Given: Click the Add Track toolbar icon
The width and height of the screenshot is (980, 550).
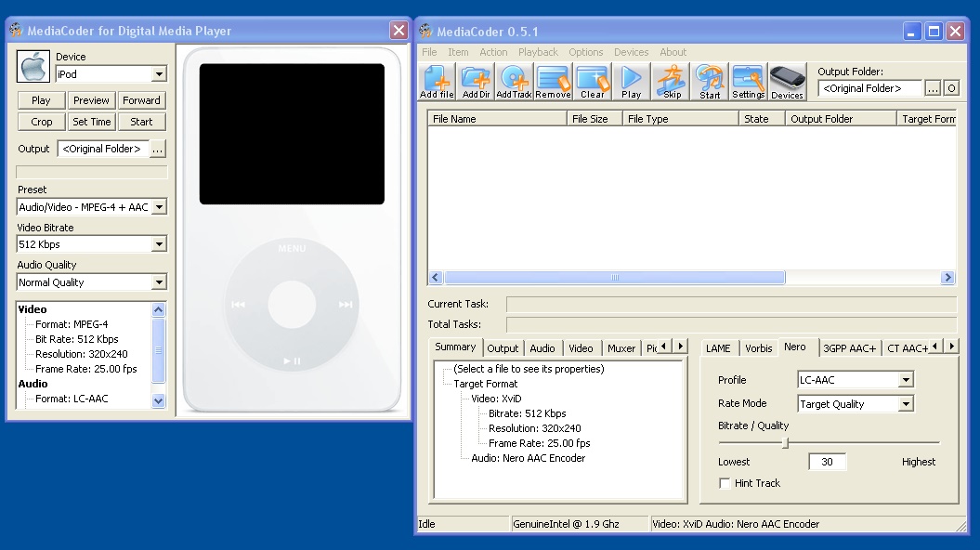Looking at the screenshot, I should (514, 81).
